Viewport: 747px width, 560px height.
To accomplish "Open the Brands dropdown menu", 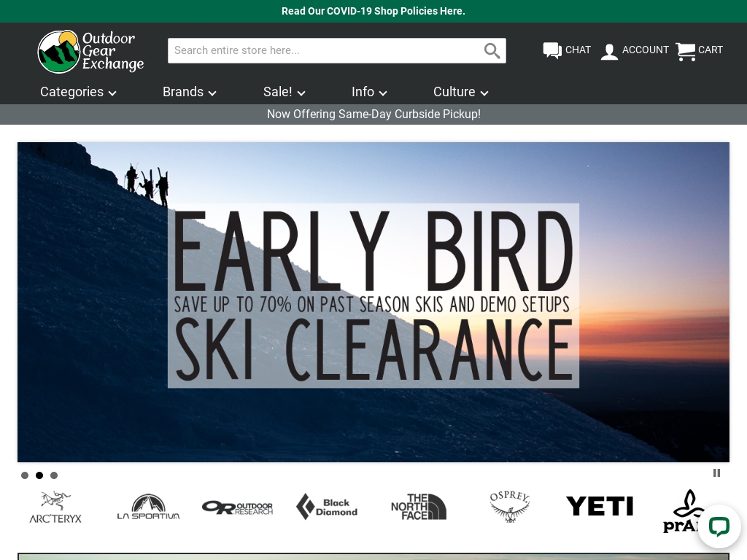I will click(189, 92).
